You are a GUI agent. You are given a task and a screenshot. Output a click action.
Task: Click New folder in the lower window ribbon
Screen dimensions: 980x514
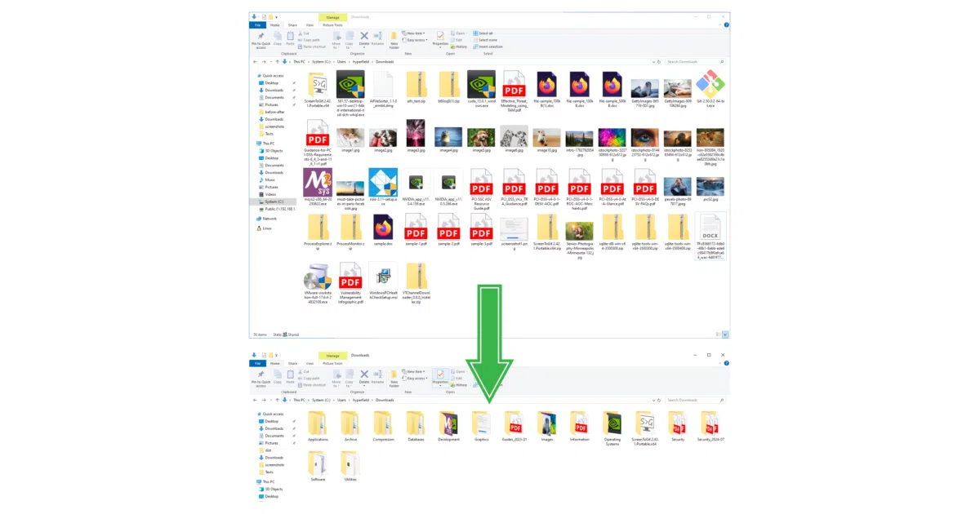[394, 378]
